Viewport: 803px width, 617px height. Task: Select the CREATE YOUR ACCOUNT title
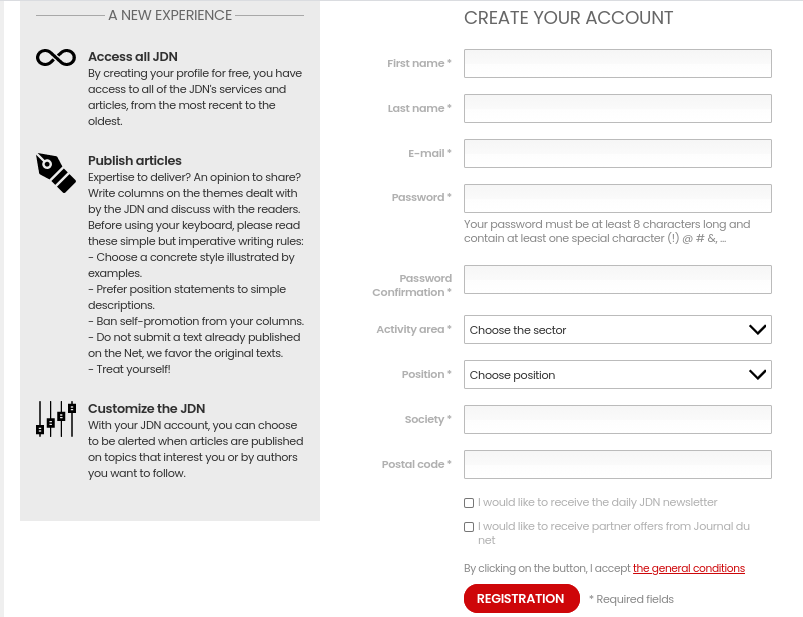pos(567,18)
